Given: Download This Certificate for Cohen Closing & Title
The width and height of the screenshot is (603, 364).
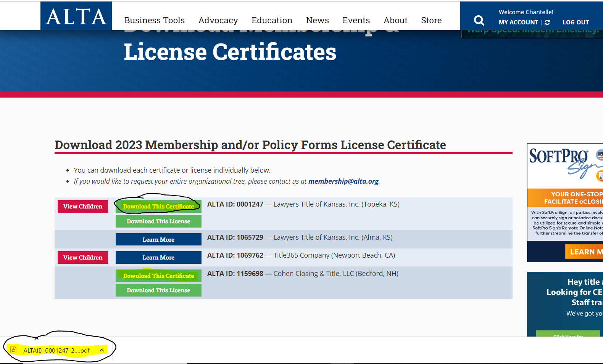Looking at the screenshot, I should (158, 276).
